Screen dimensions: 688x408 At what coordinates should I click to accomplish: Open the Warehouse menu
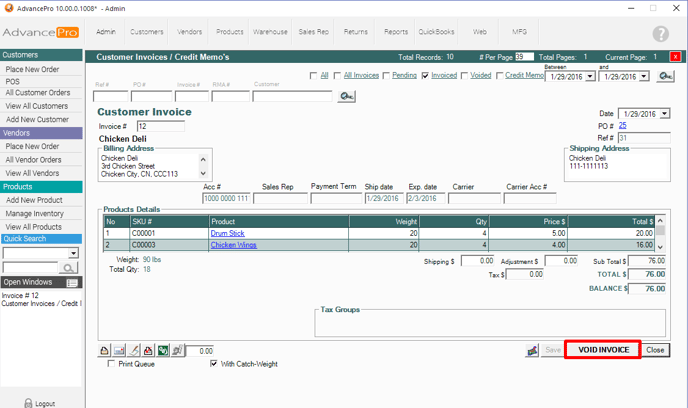tap(270, 32)
